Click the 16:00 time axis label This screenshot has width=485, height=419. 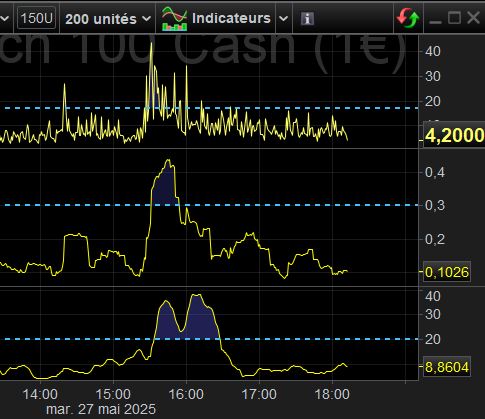186,394
